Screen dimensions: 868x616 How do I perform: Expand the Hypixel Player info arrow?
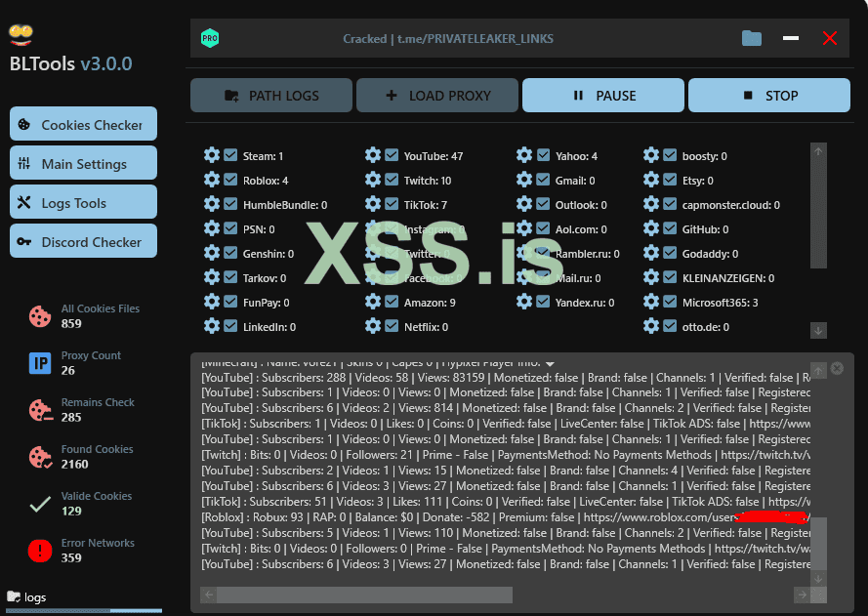[550, 363]
